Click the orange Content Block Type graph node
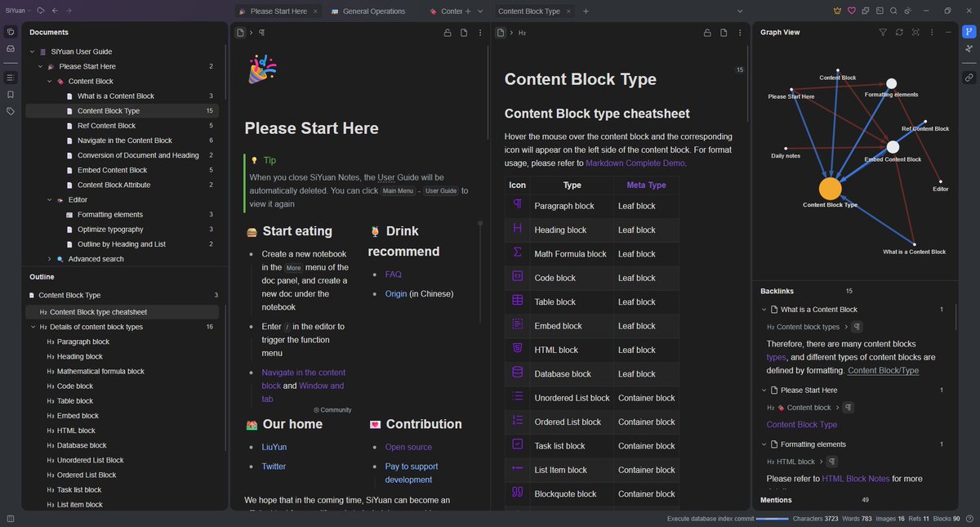 (830, 189)
